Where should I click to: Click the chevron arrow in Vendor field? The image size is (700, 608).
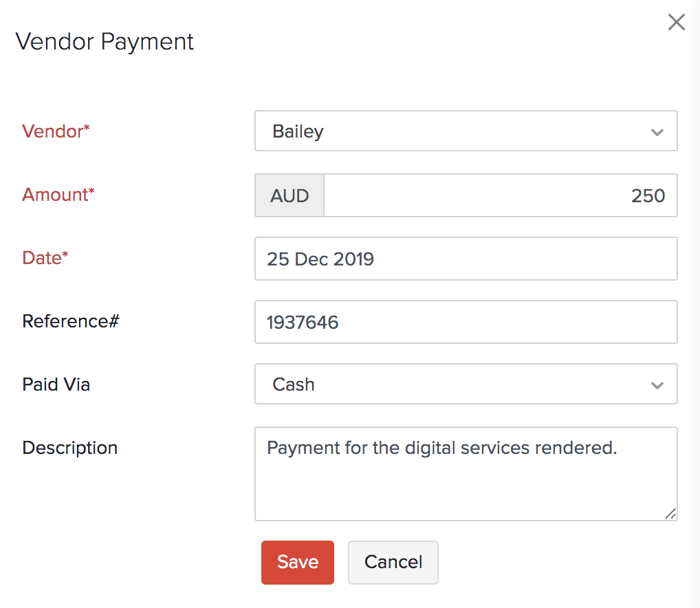pyautogui.click(x=657, y=132)
